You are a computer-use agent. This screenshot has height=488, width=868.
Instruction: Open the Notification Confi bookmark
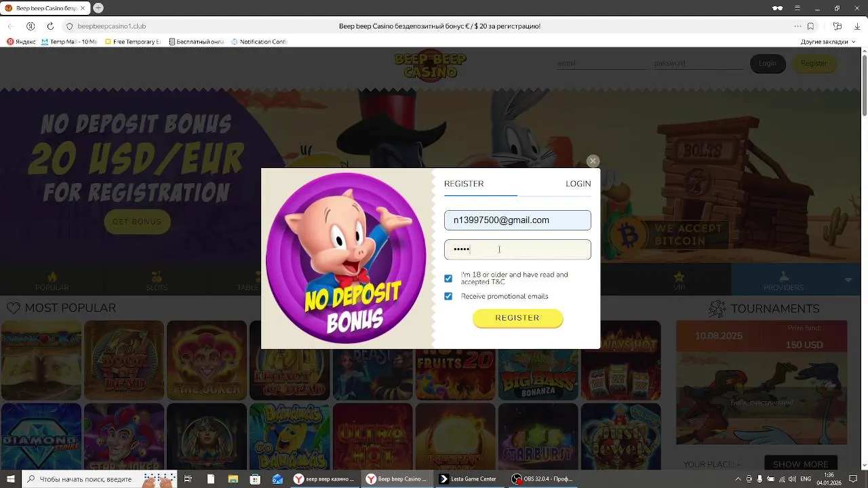click(259, 41)
